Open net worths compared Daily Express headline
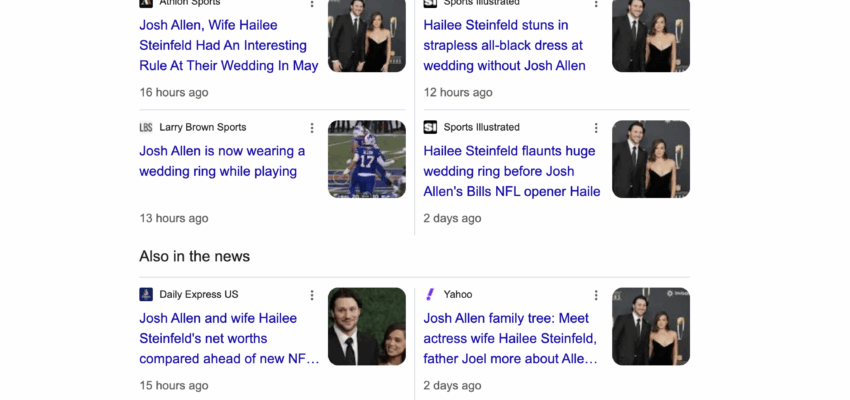This screenshot has height=400, width=850. click(229, 338)
